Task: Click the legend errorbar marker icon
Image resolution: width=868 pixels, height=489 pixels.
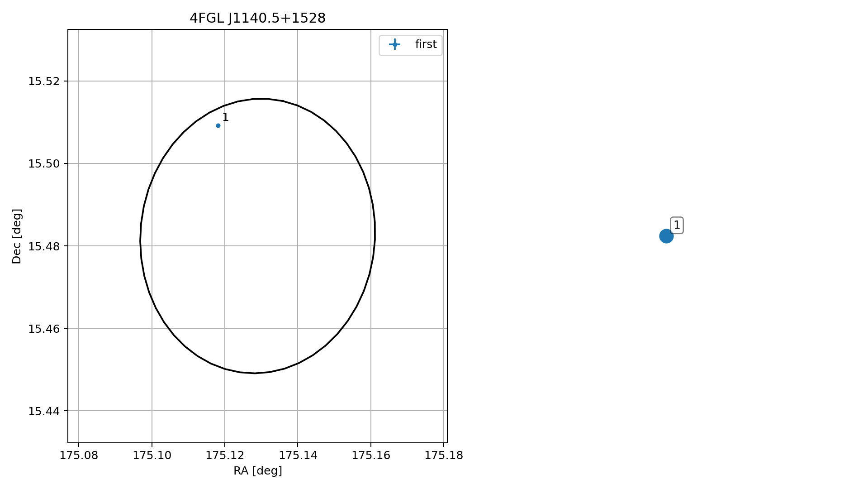Action: (x=394, y=44)
